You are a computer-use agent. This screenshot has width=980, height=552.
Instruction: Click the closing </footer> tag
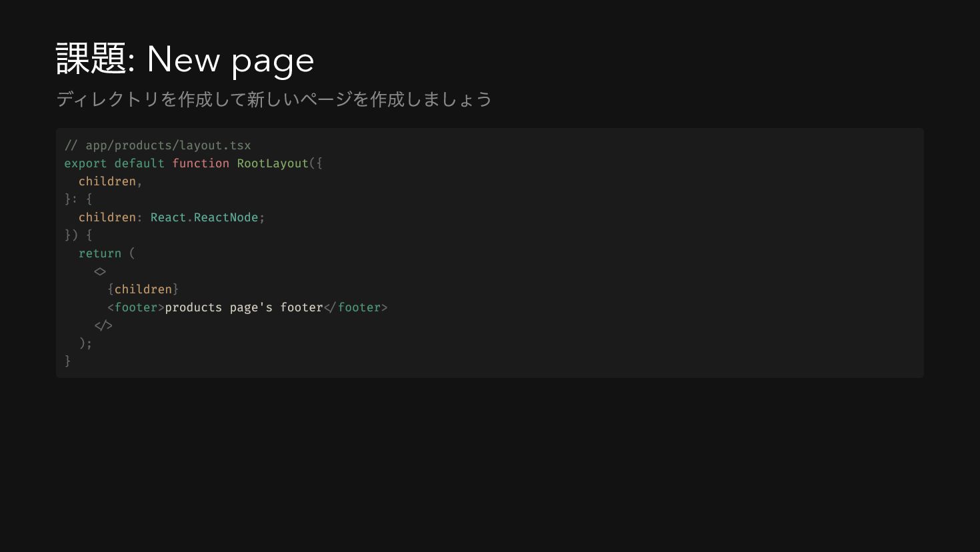[x=355, y=307]
